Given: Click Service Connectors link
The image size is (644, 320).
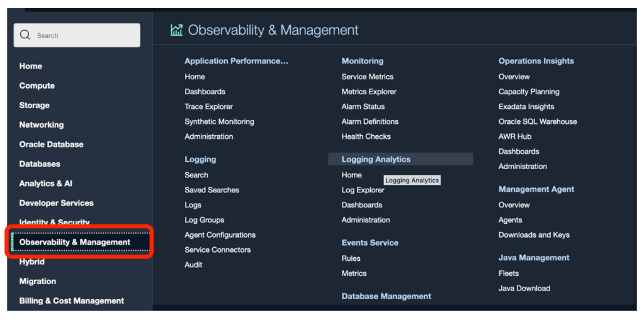Looking at the screenshot, I should 217,250.
